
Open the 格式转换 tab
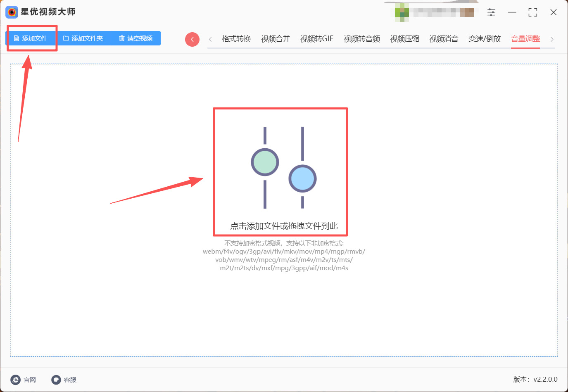tap(236, 39)
